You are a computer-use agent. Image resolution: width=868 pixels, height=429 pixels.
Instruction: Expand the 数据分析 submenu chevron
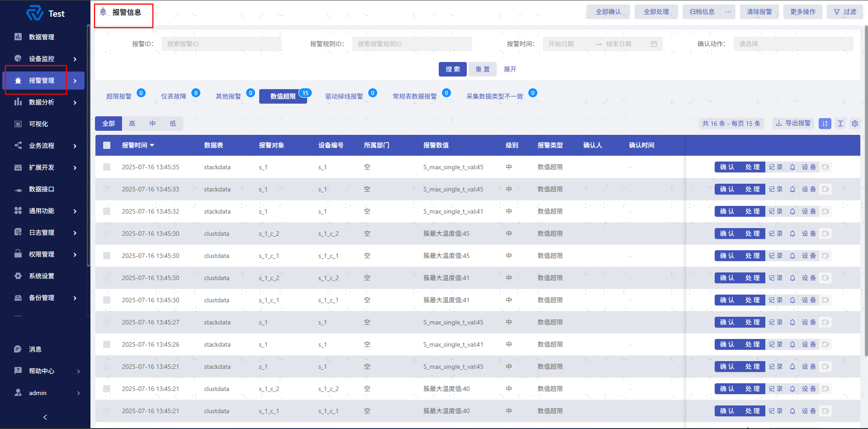tap(75, 102)
